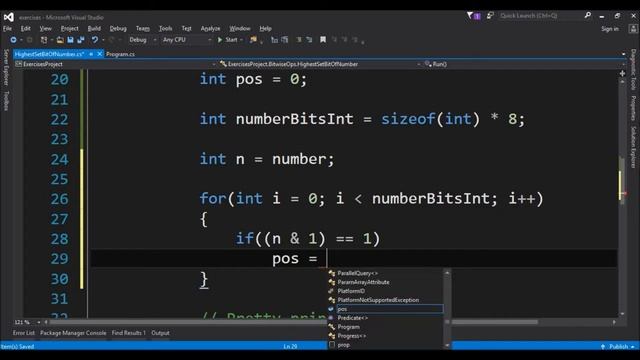Click the uncomment selection icon
This screenshot has width=640, height=360.
pos(309,40)
